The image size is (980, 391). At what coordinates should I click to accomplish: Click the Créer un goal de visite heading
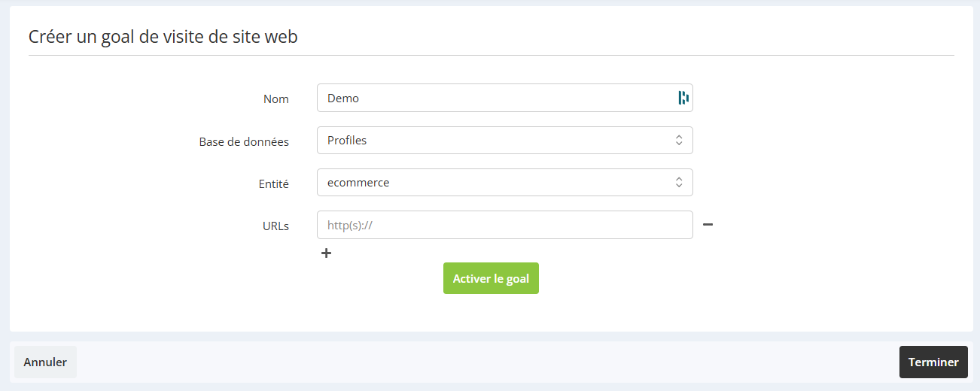coord(163,36)
